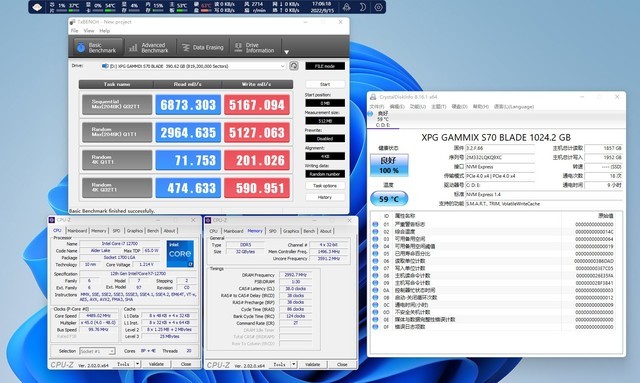Switch to Advanced Benchmark chart icon
The width and height of the screenshot is (640, 383).
tap(149, 48)
